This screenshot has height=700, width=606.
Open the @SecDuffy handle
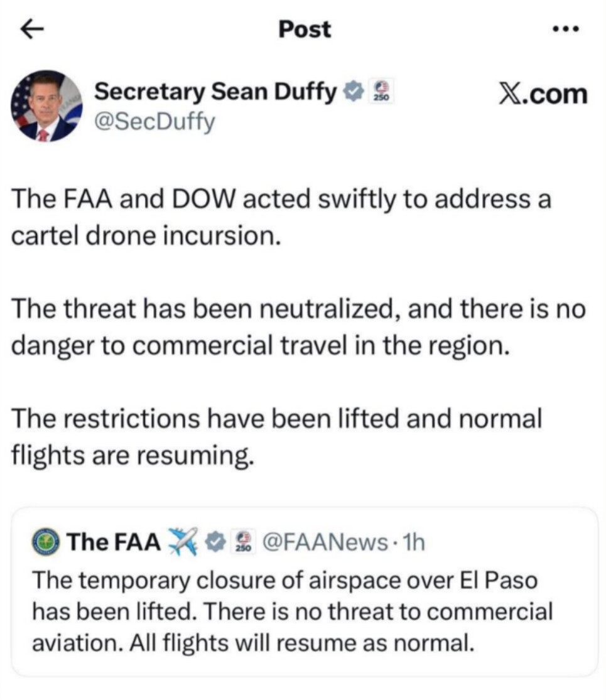[x=153, y=121]
